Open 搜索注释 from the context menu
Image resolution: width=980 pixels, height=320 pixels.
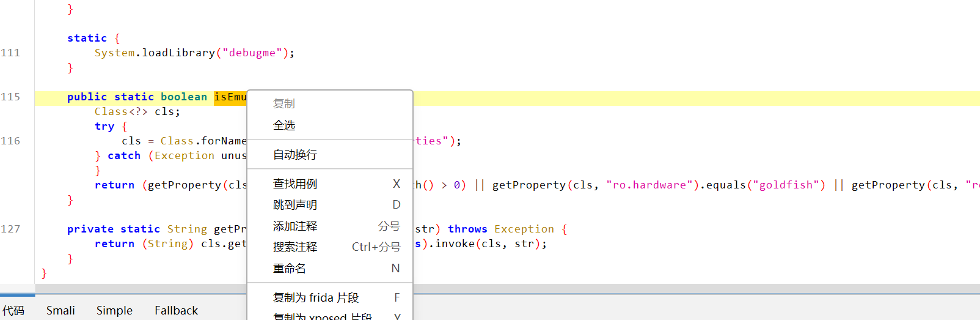[x=295, y=247]
